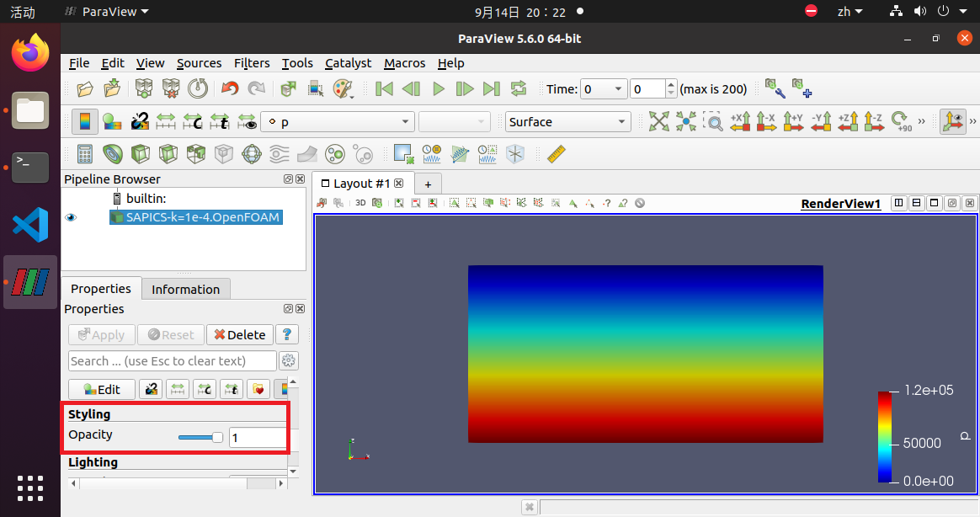Click the Calculator filter icon
980x517 pixels.
pos(84,154)
